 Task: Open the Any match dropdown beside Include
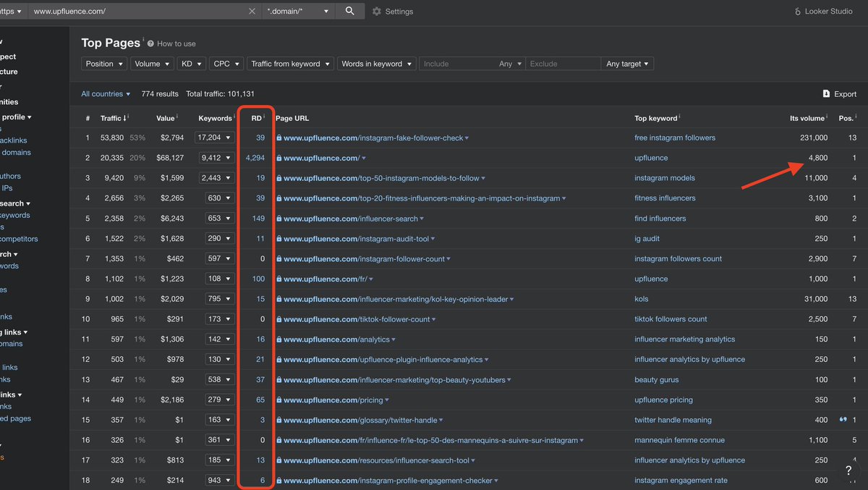(x=510, y=64)
